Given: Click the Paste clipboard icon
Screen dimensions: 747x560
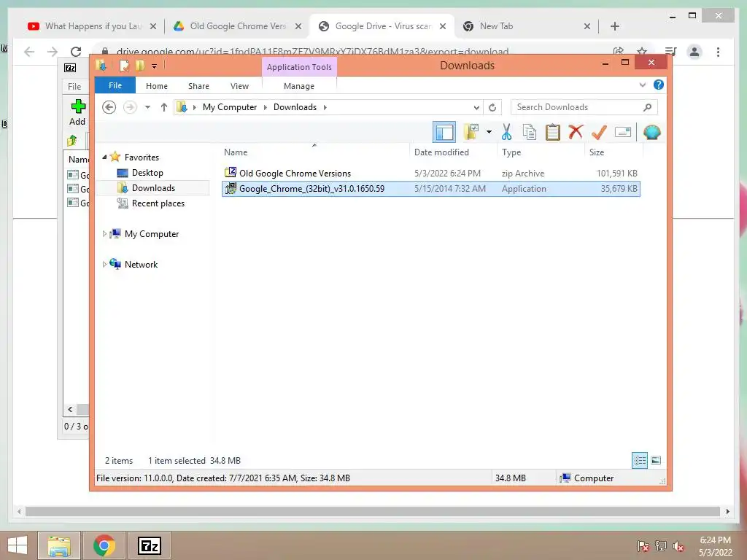Looking at the screenshot, I should [x=553, y=132].
